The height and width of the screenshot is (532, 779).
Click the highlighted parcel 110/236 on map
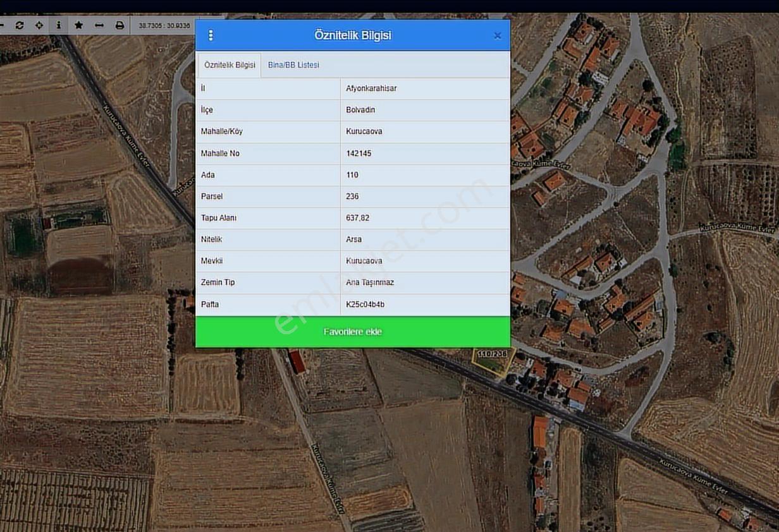tap(494, 362)
